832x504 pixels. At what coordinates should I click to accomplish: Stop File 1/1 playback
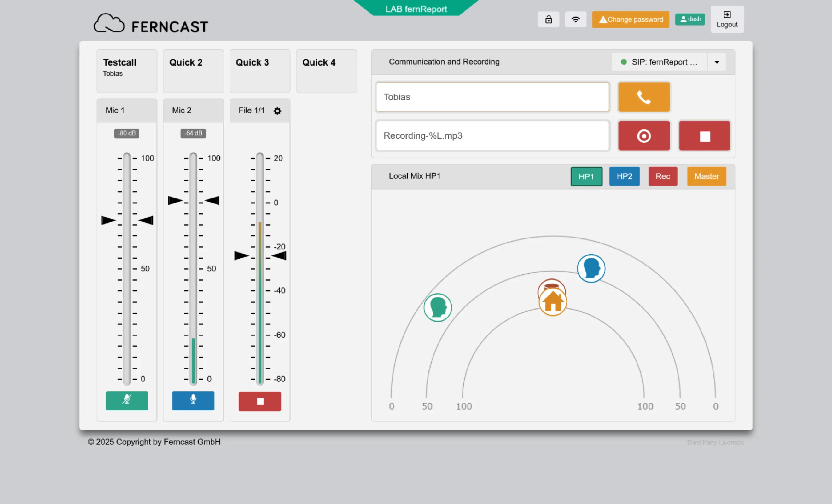[x=260, y=401]
